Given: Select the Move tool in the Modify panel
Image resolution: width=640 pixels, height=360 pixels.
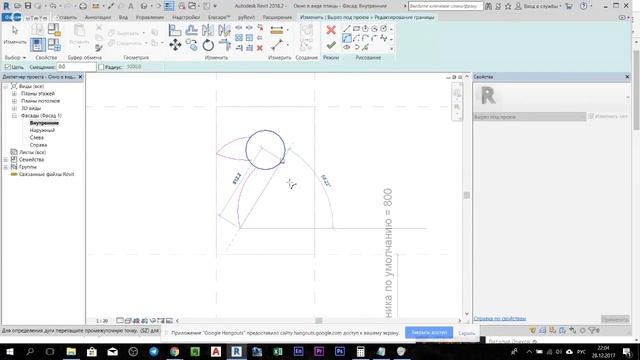Looking at the screenshot, I should (175, 44).
